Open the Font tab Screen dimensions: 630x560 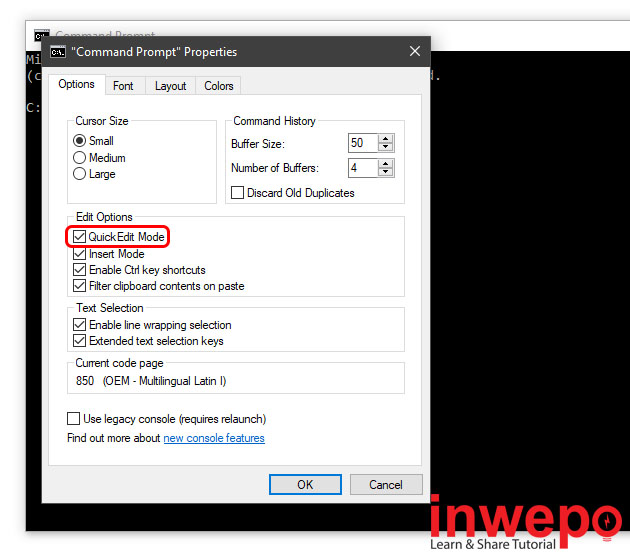[123, 86]
